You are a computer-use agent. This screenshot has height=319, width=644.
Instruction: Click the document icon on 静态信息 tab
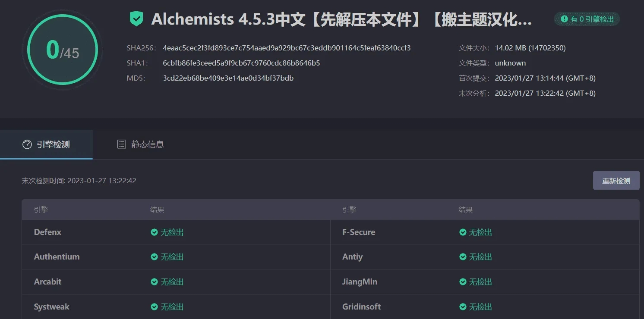[x=122, y=144]
